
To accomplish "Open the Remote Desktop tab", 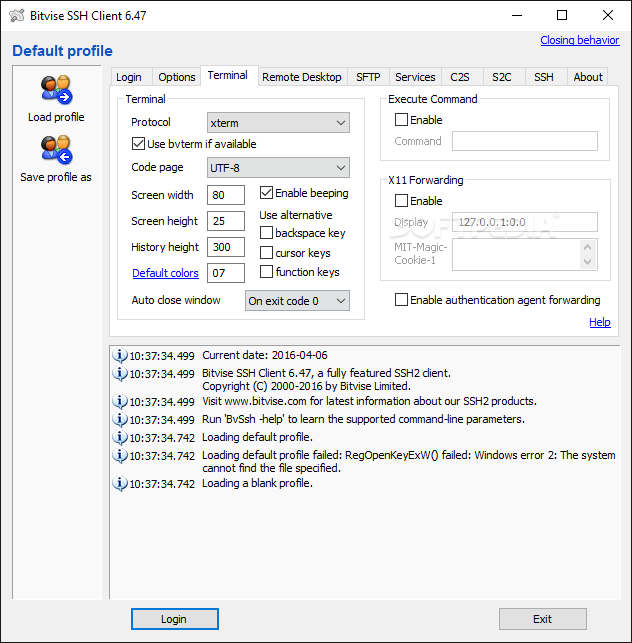I will click(x=302, y=77).
